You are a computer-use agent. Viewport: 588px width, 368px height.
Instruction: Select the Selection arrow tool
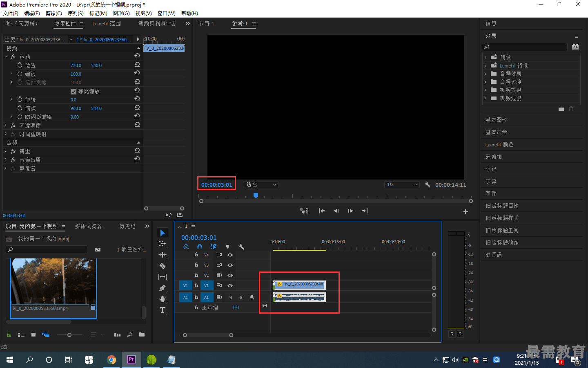[x=163, y=233]
